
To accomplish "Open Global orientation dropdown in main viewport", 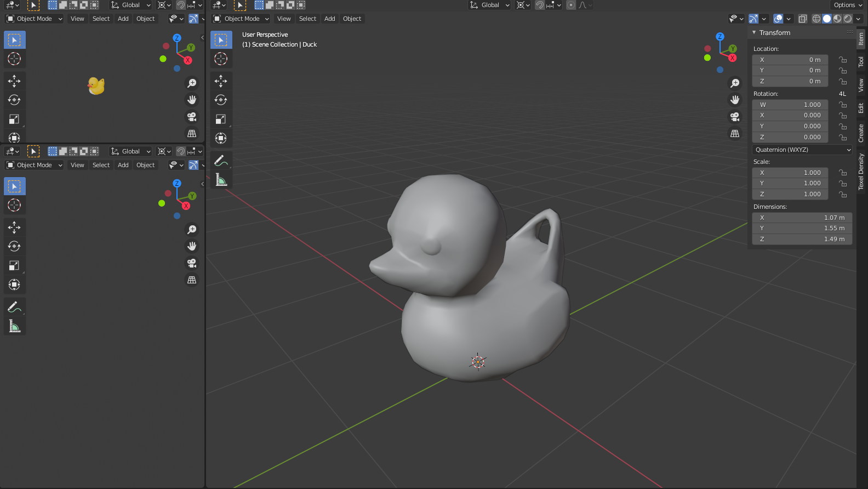I will pyautogui.click(x=490, y=5).
